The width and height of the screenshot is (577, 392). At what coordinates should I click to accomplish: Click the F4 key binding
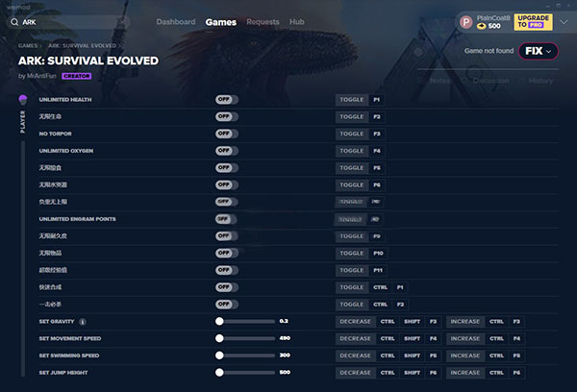[377, 151]
